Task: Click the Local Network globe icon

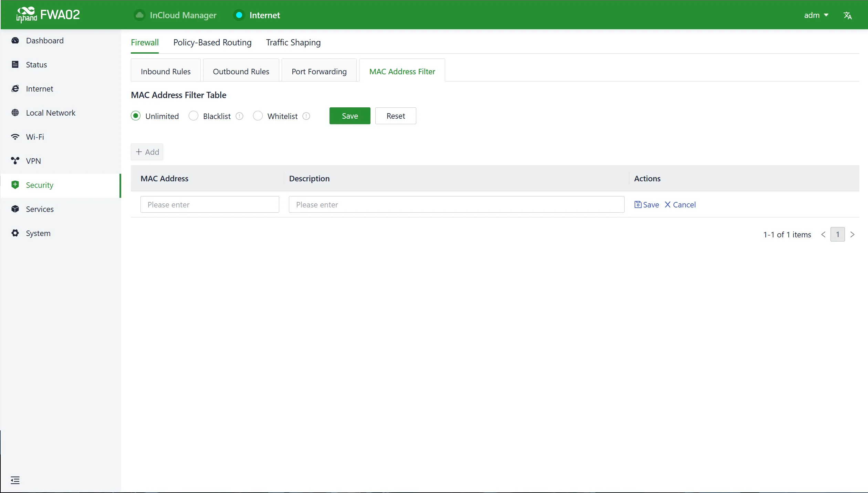Action: [15, 113]
